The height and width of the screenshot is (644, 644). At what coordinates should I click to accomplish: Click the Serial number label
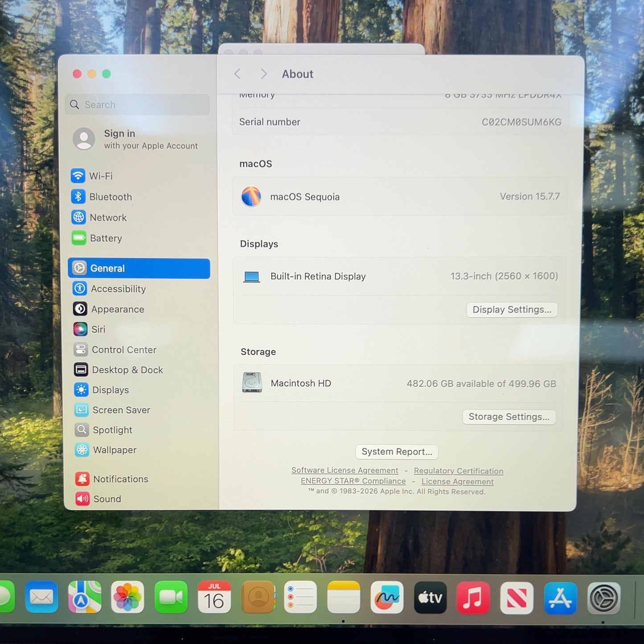[x=270, y=122]
